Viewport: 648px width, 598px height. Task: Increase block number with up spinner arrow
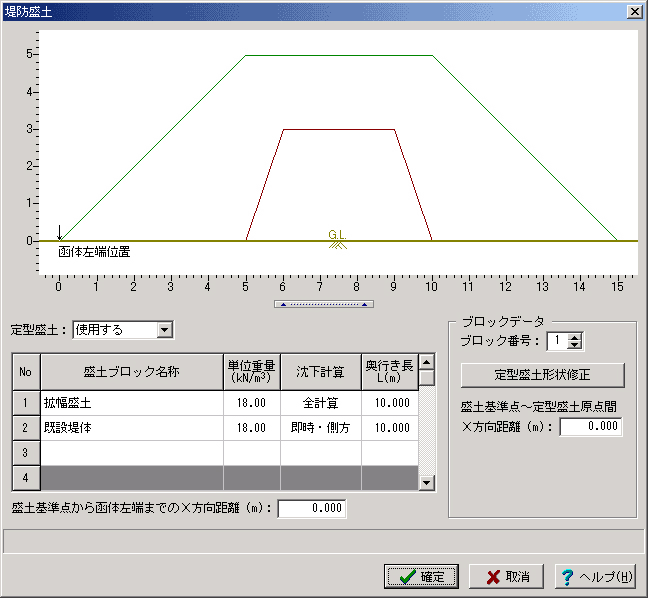tap(575, 337)
